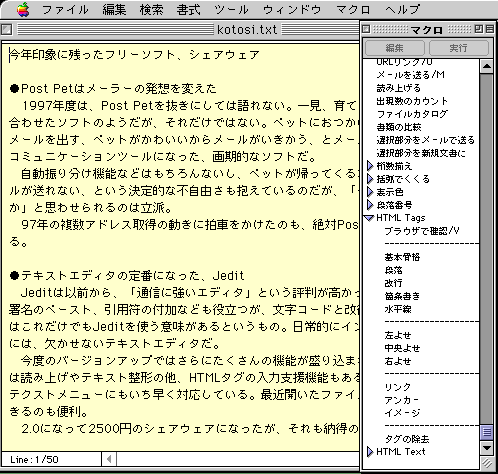Click the 実行 button in macro palette
Image resolution: width=498 pixels, height=474 pixels.
(x=459, y=48)
